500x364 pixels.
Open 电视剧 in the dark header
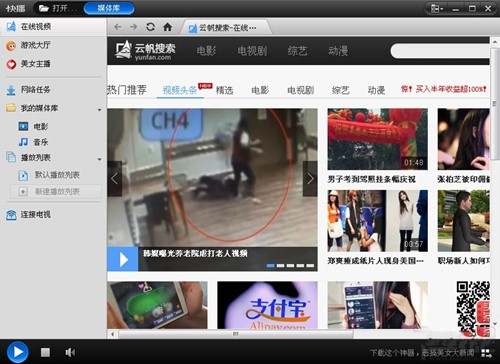(x=252, y=51)
